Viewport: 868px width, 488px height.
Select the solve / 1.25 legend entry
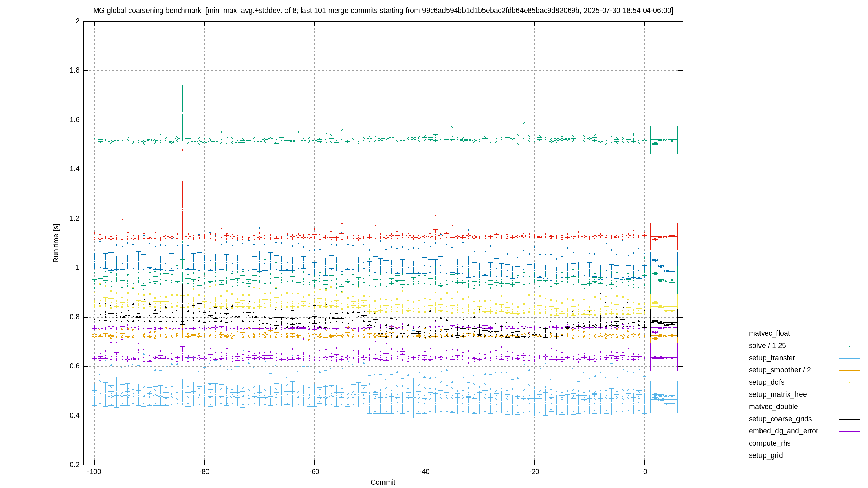pos(767,346)
